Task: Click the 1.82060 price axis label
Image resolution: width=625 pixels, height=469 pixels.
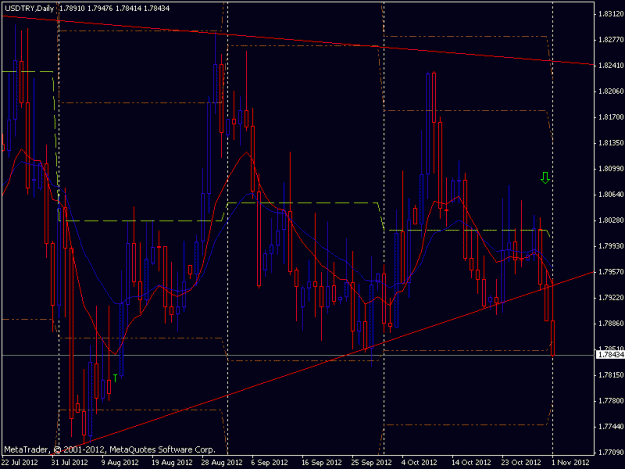Action: [611, 91]
